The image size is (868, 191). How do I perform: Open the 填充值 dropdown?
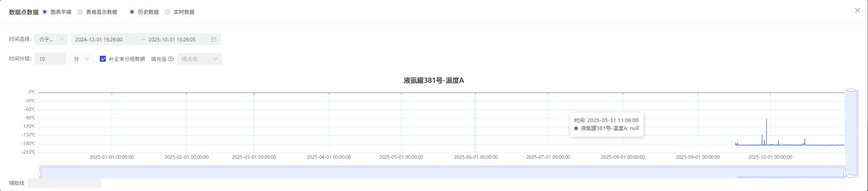coord(199,59)
